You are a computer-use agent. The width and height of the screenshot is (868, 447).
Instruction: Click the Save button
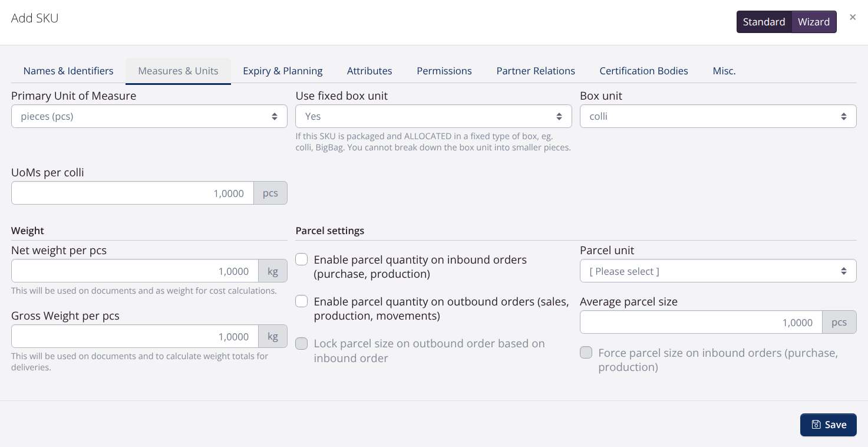pos(829,425)
